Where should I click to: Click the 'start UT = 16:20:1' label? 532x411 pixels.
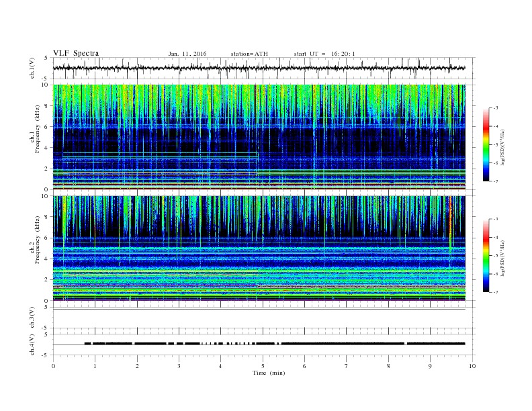[324, 54]
